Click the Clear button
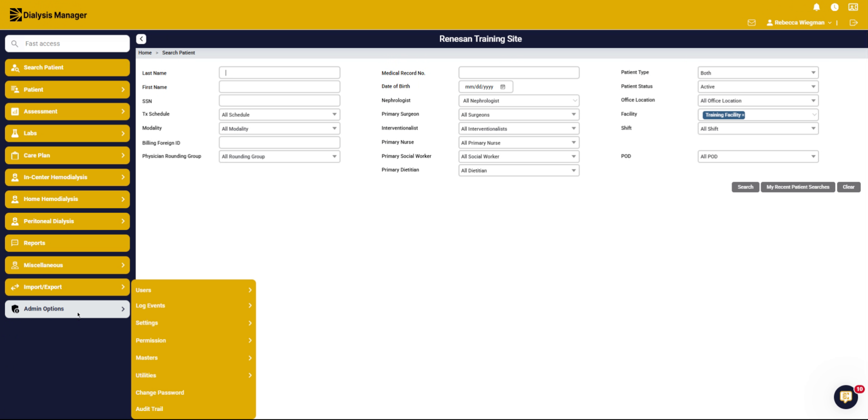Screen dimensions: 868x420 [848, 187]
